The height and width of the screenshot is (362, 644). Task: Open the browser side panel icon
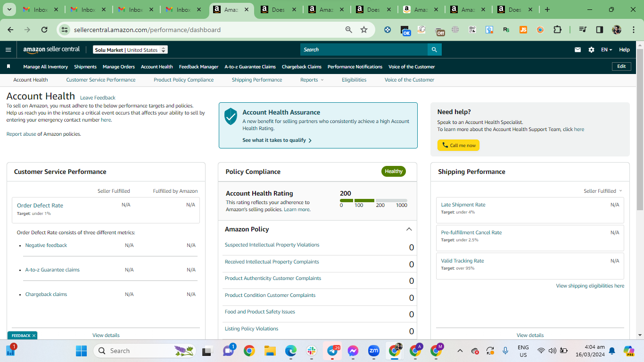600,30
